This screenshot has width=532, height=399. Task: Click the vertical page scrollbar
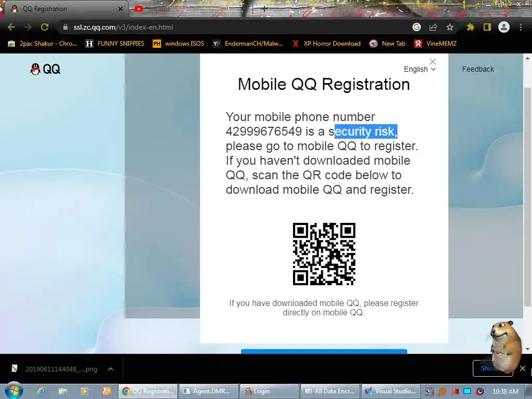[527, 197]
